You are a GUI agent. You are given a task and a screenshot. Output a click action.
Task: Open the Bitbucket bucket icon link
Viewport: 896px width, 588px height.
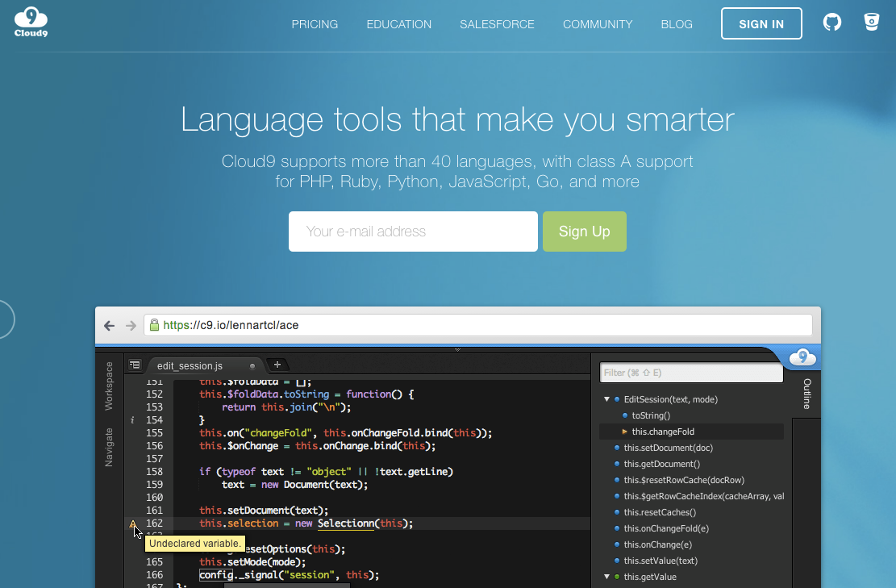point(871,23)
